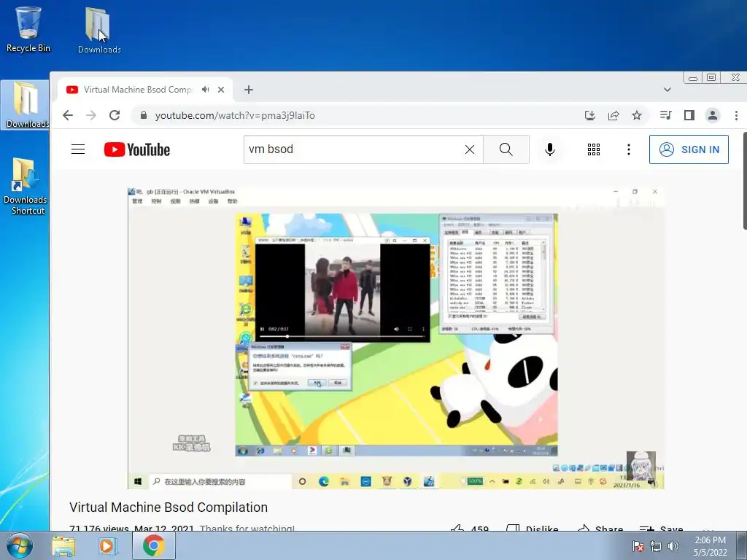747x560 pixels.
Task: Bookmark this page with the star
Action: coord(637,115)
